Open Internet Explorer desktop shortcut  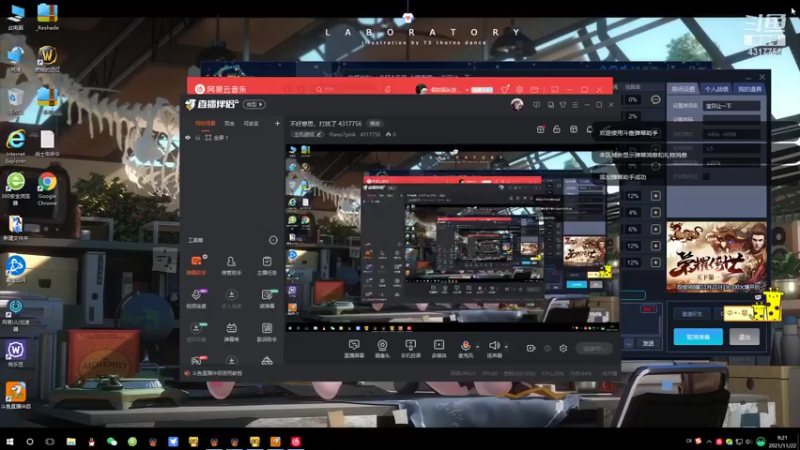(x=16, y=146)
